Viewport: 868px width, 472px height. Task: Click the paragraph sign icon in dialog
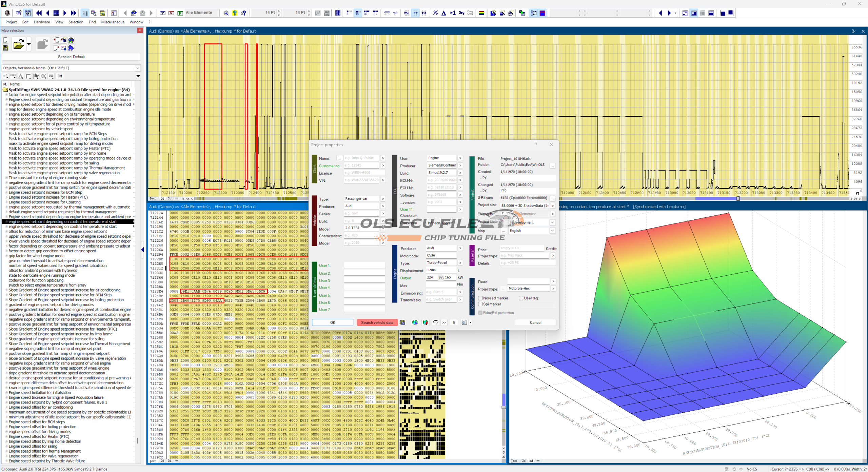[x=454, y=322]
